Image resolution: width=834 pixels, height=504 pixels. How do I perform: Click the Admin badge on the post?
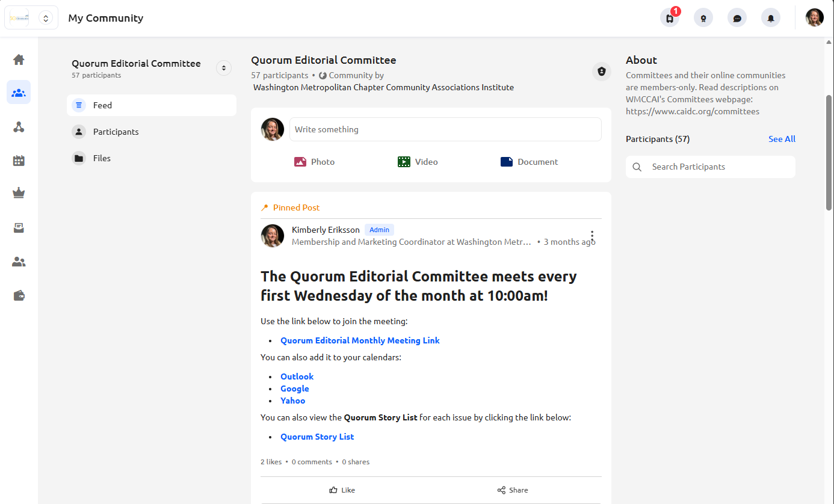tap(379, 230)
